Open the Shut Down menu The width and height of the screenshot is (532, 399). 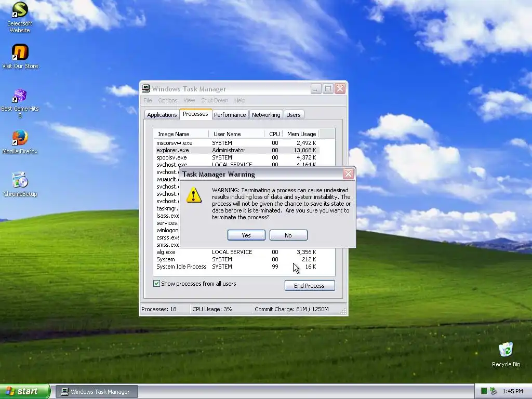point(215,100)
